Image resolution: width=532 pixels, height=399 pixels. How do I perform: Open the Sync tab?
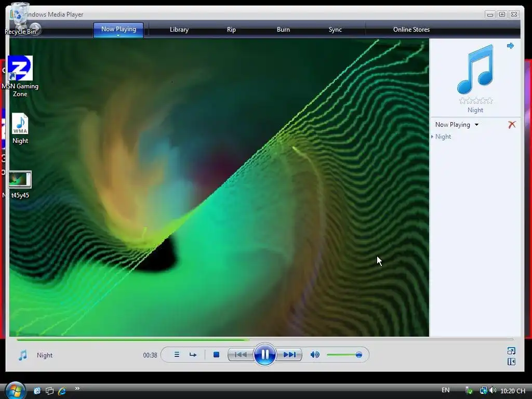[335, 30]
